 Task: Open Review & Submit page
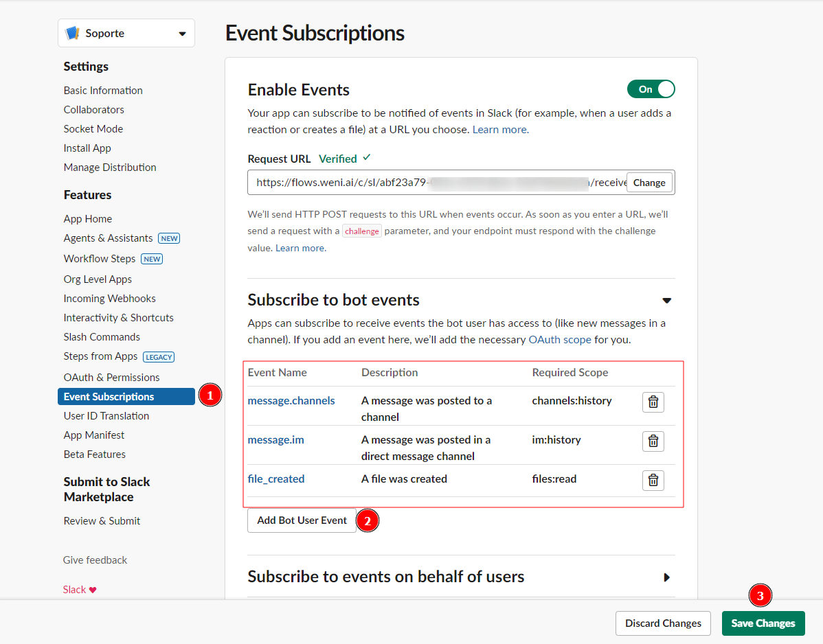tap(102, 521)
